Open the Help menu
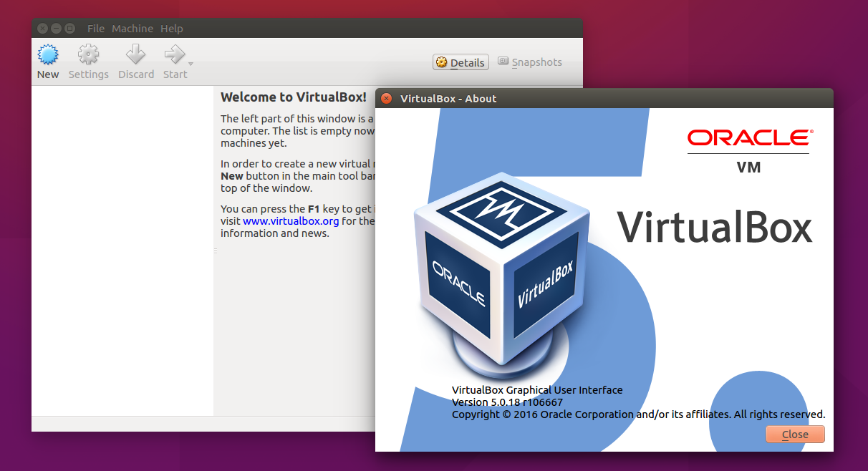Viewport: 868px width, 471px height. coord(172,29)
